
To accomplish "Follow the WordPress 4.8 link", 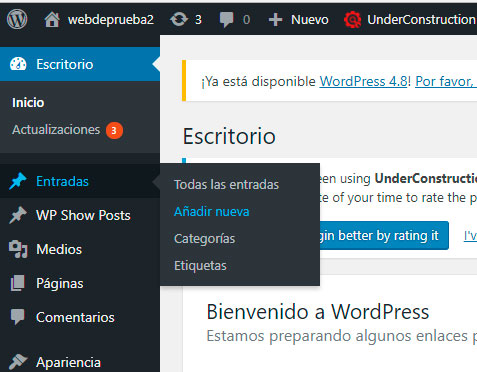I will pyautogui.click(x=363, y=81).
